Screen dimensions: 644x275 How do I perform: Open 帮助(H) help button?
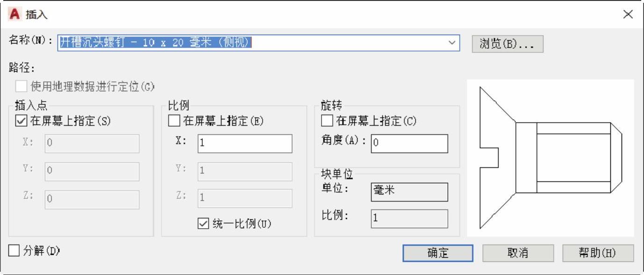click(598, 253)
